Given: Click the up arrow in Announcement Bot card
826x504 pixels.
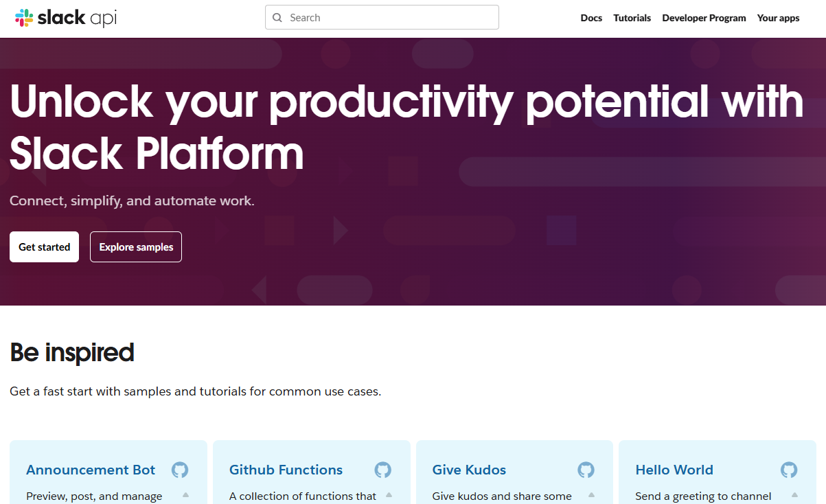Looking at the screenshot, I should (185, 494).
